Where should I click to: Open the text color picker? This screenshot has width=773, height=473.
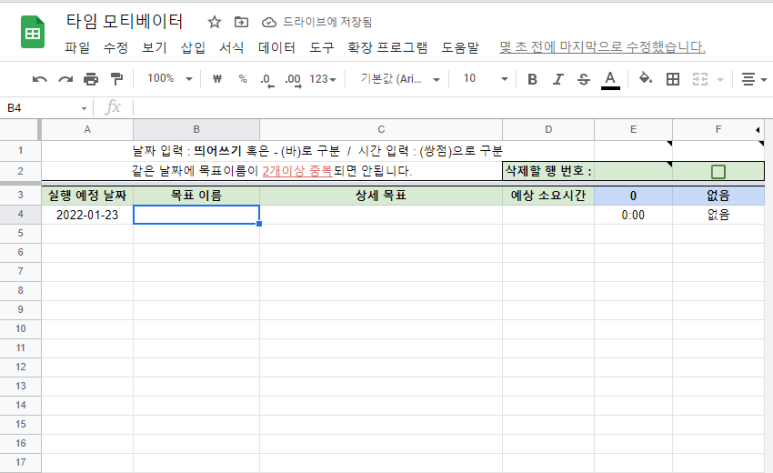[x=610, y=80]
